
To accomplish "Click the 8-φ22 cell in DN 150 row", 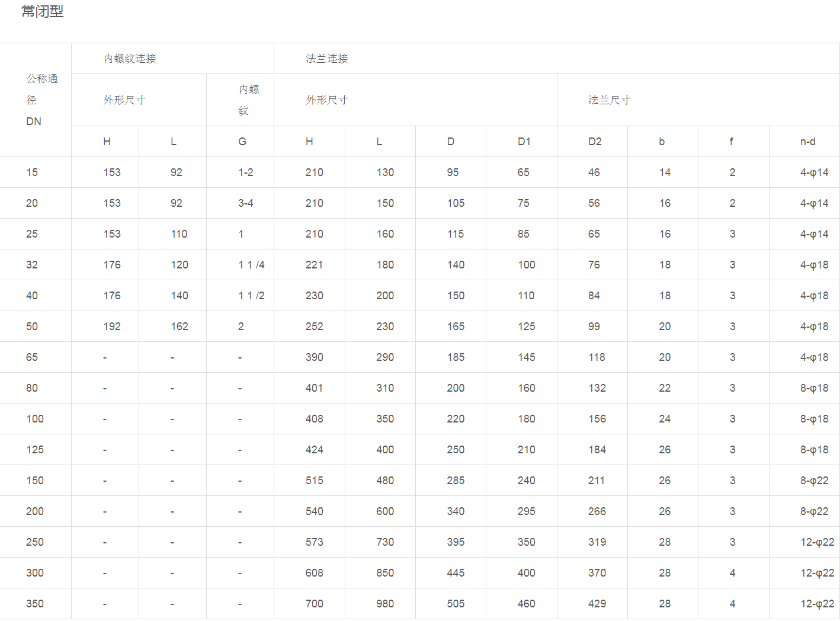I will (x=814, y=481).
